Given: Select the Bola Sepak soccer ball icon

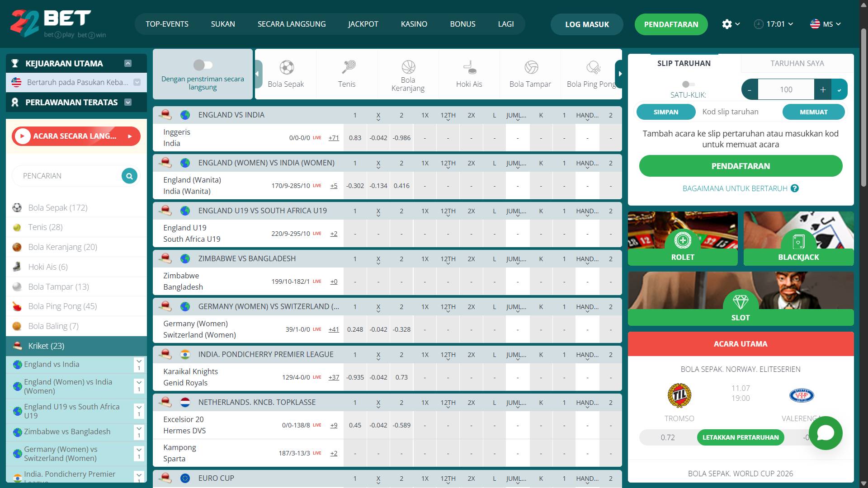Looking at the screenshot, I should (x=286, y=67).
